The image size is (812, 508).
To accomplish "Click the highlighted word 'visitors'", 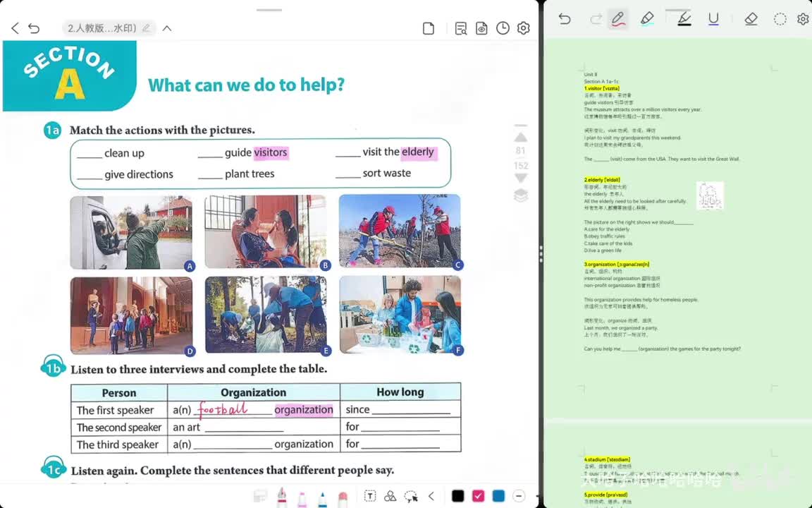I will click(271, 152).
